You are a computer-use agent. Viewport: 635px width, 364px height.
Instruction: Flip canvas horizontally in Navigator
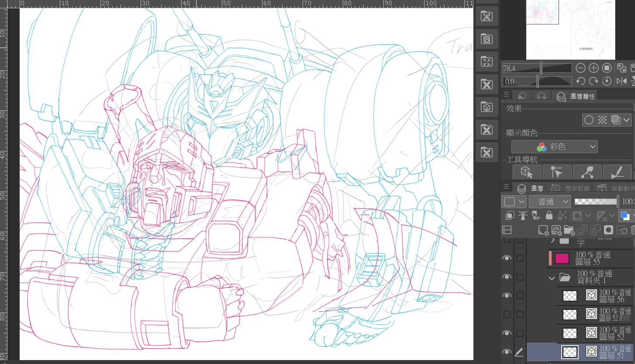(x=621, y=81)
